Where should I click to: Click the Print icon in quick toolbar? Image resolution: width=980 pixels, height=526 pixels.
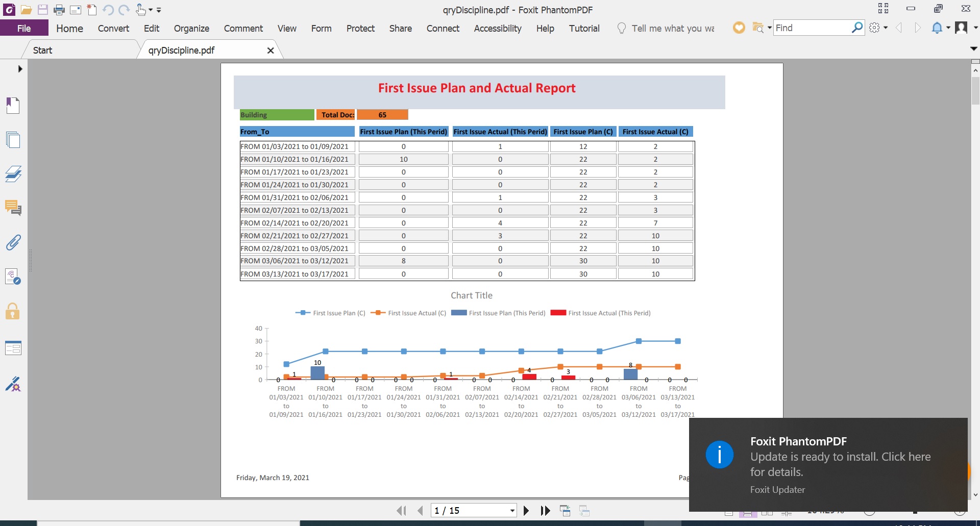(59, 10)
